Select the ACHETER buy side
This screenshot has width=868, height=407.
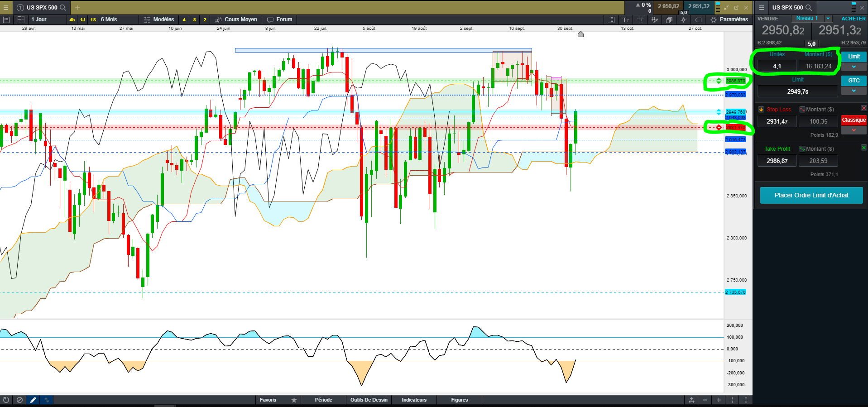(x=854, y=19)
